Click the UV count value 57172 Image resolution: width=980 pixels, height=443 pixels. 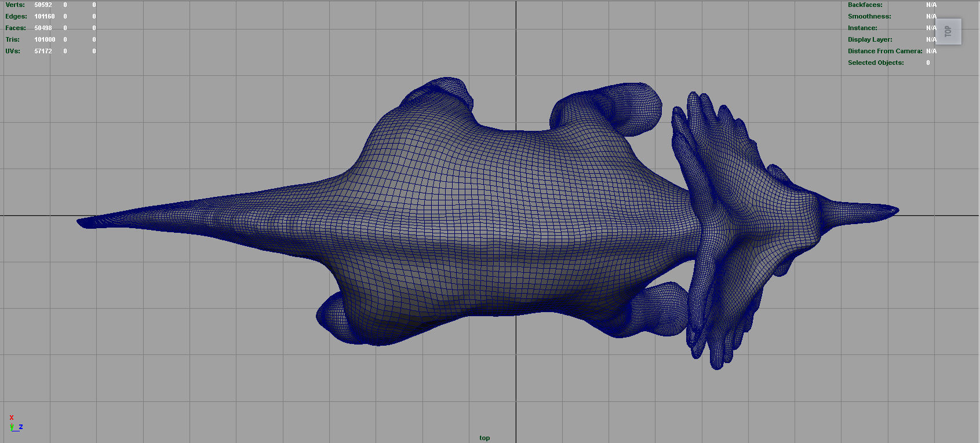coord(43,51)
